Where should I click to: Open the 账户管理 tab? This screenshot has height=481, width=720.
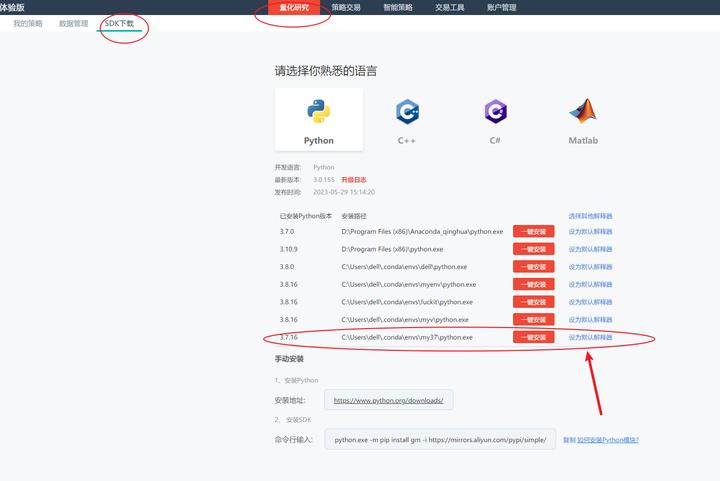(502, 7)
